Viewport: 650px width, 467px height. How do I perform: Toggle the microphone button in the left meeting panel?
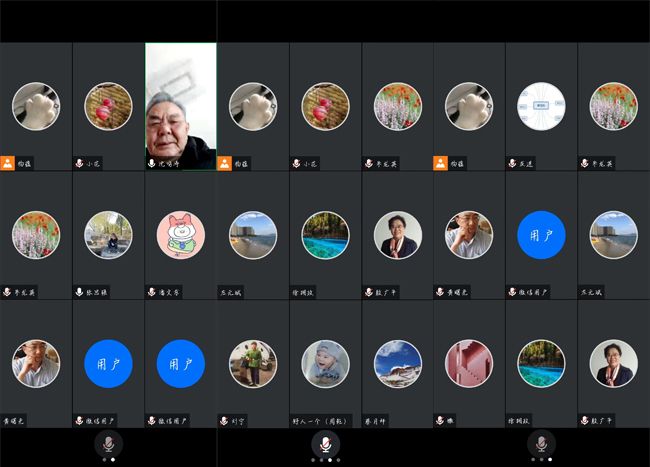pos(108,443)
